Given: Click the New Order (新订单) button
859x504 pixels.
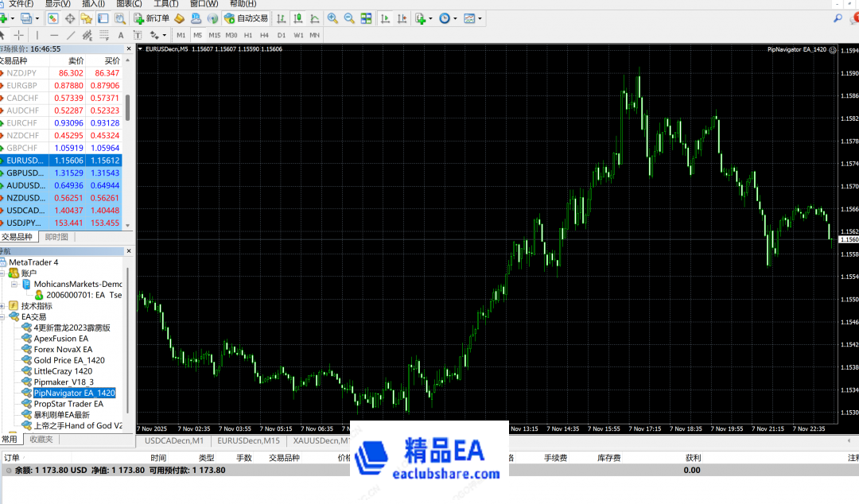Looking at the screenshot, I should (151, 18).
